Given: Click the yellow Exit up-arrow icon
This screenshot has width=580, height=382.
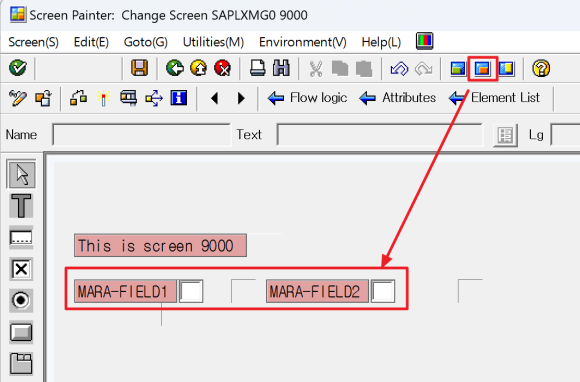Looking at the screenshot, I should [199, 68].
